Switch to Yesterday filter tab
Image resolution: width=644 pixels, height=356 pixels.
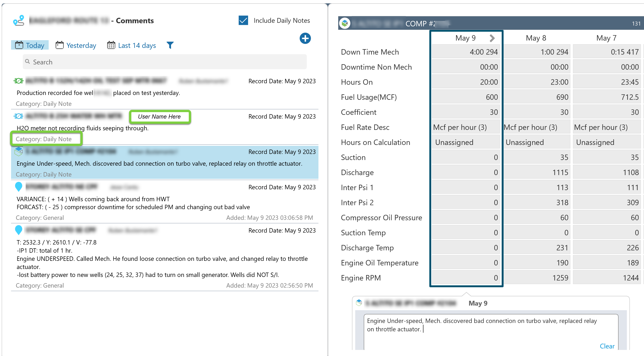tap(76, 45)
